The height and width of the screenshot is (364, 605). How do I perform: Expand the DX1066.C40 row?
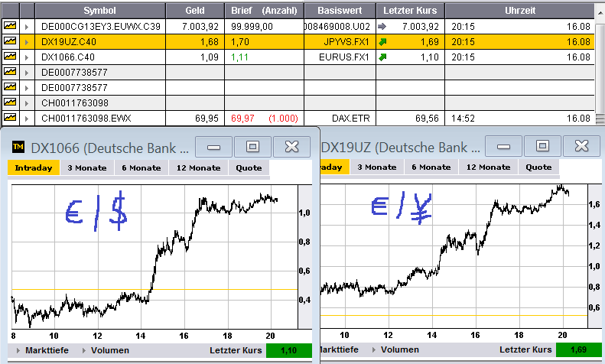click(x=27, y=57)
